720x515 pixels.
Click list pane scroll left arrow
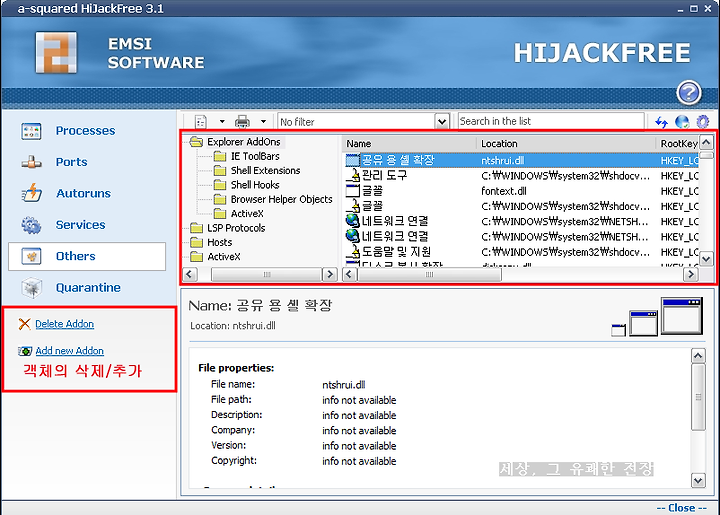tap(349, 274)
